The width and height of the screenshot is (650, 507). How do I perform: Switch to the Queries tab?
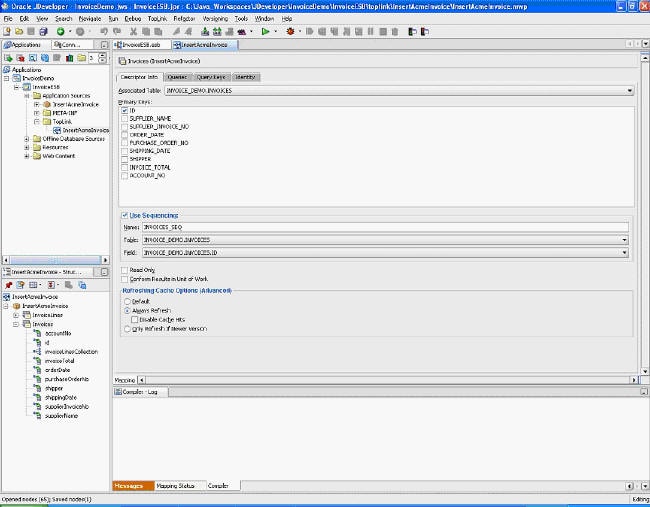tap(177, 77)
